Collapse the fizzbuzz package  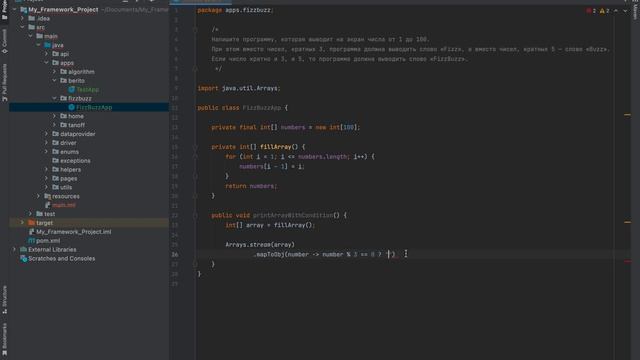point(54,98)
